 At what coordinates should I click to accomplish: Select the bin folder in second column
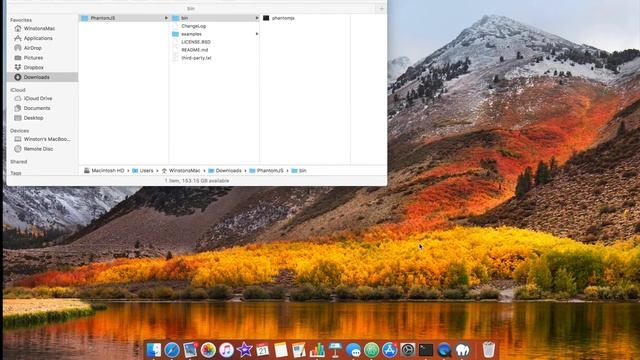point(215,18)
